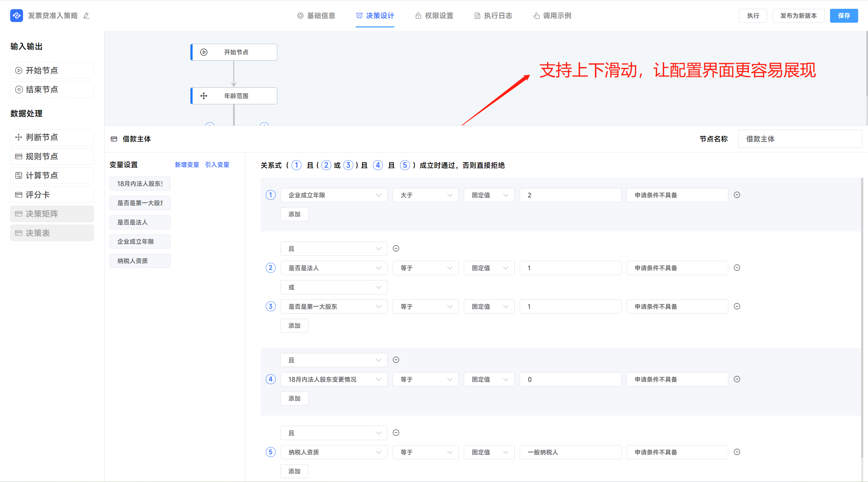This screenshot has width=868, height=482.
Task: Remove rule group above 是否是法人
Action: (x=396, y=248)
